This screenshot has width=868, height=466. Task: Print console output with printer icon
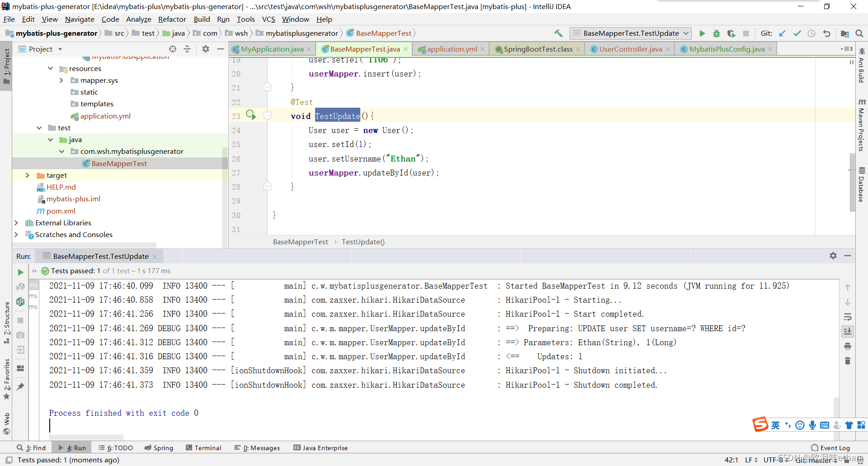848,346
